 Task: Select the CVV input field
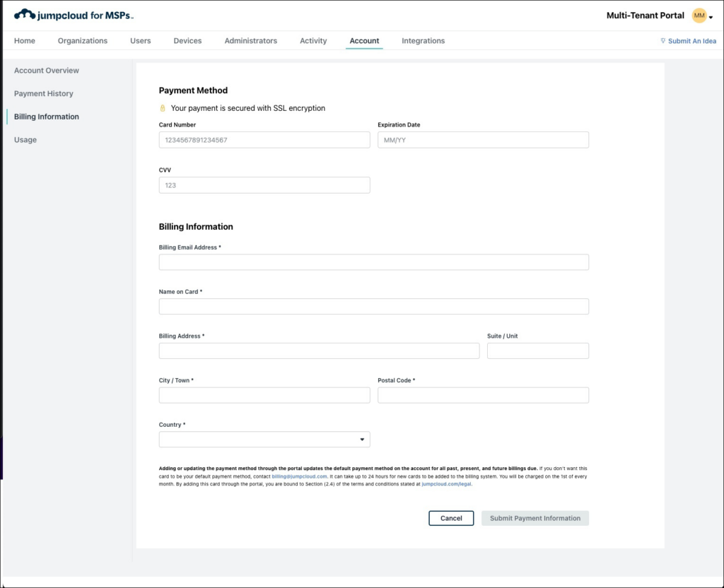[x=264, y=185]
